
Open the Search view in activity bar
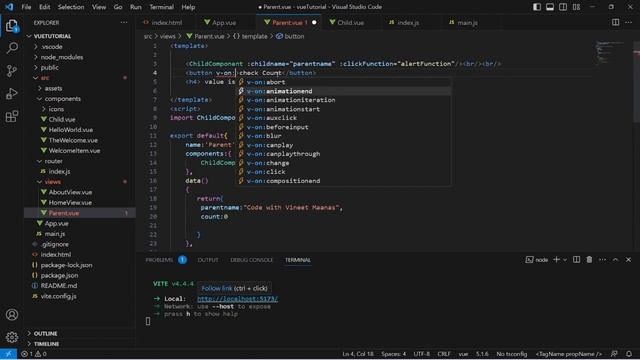(x=12, y=48)
